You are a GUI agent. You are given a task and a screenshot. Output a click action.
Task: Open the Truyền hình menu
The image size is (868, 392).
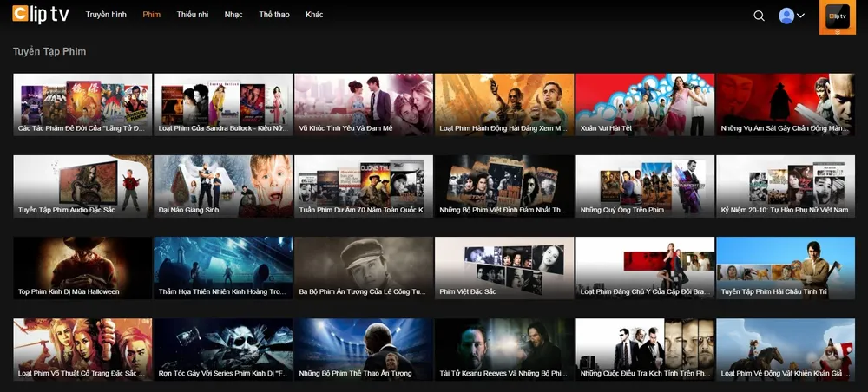(106, 16)
